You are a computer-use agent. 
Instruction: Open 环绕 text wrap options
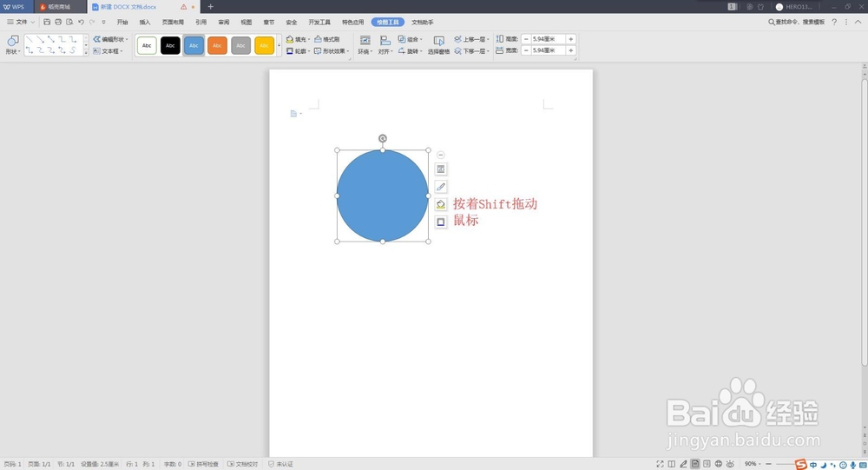(x=365, y=45)
